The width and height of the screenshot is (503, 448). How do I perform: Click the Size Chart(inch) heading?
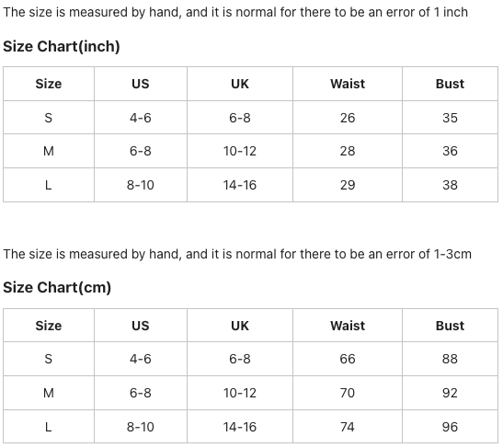point(62,47)
